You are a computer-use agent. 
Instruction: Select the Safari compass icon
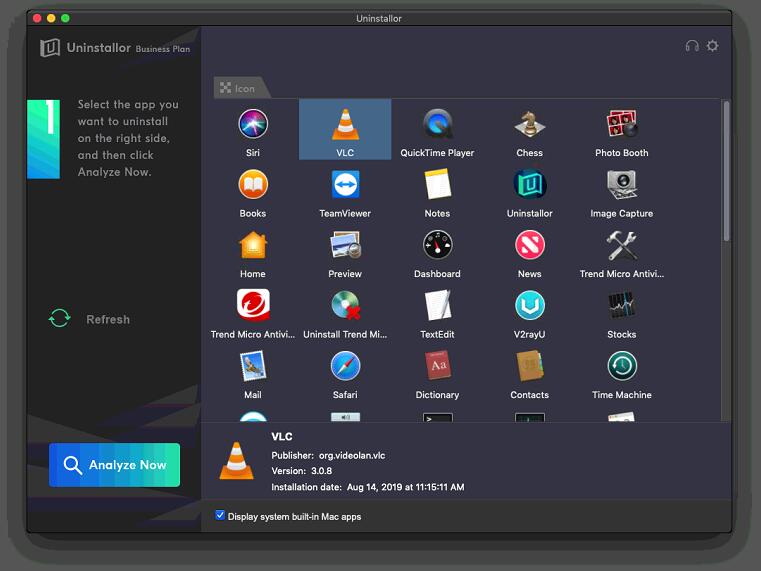pyautogui.click(x=345, y=366)
